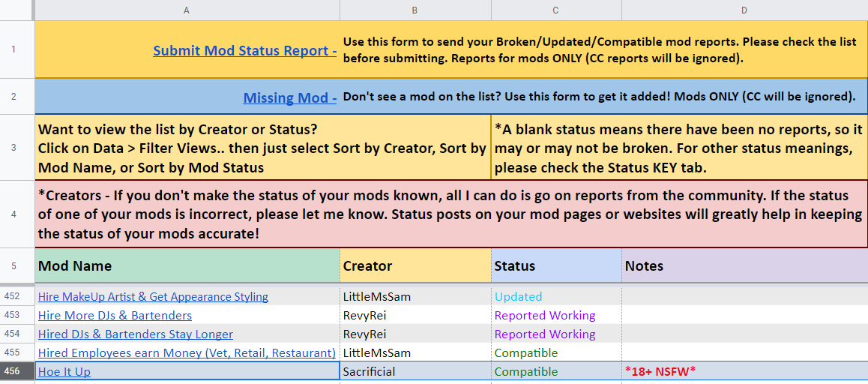Select the LittleMsSam cell in row 452

(x=415, y=296)
